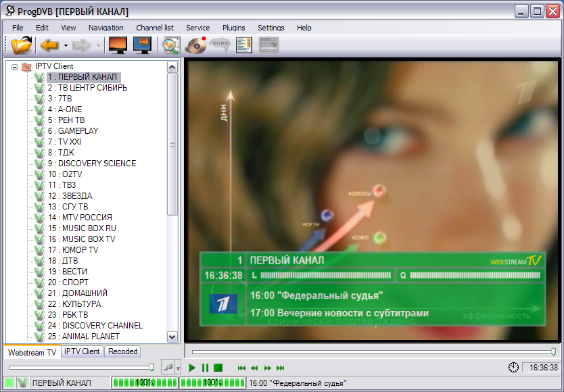Viewport: 564px width, 392px height.
Task: Click the volume slider handle
Action: tap(151, 367)
